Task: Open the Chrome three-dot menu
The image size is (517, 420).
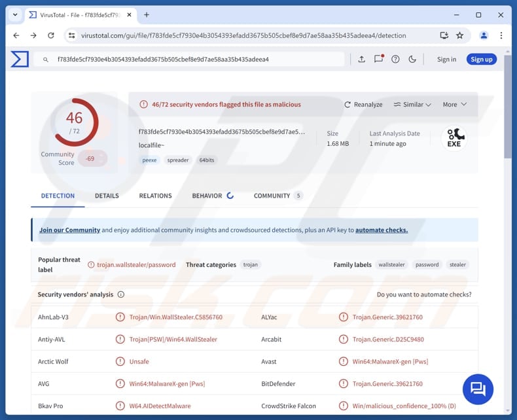Action: coord(501,35)
